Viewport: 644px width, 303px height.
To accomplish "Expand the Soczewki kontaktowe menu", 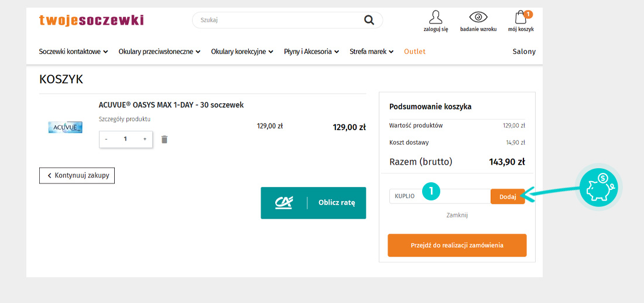I will pos(74,52).
